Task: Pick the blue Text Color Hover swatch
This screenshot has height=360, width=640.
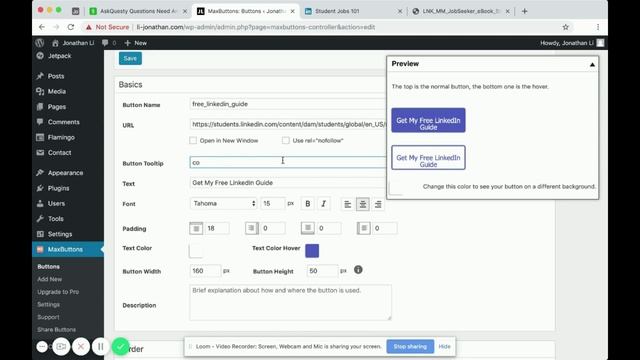Action: point(312,251)
